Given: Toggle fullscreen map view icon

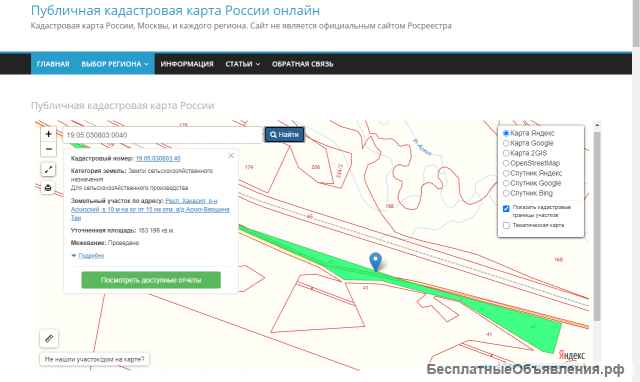Looking at the screenshot, I should pyautogui.click(x=48, y=169).
